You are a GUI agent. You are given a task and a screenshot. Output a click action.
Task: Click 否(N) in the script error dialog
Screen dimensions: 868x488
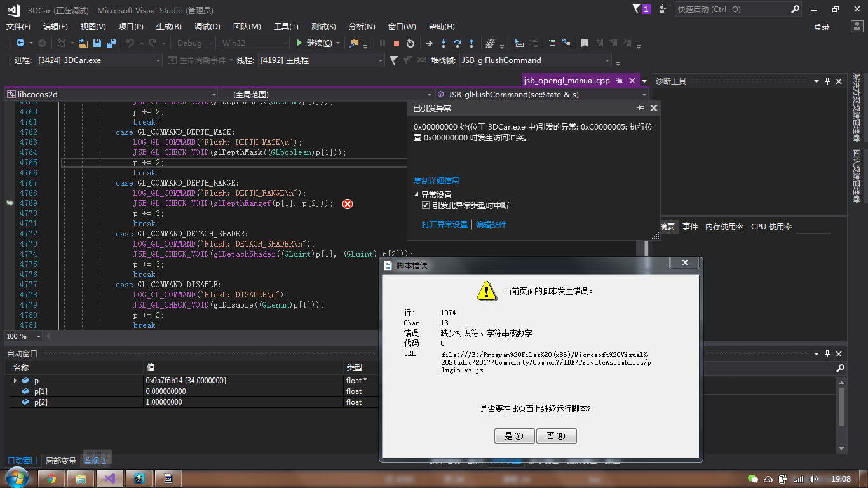point(557,436)
